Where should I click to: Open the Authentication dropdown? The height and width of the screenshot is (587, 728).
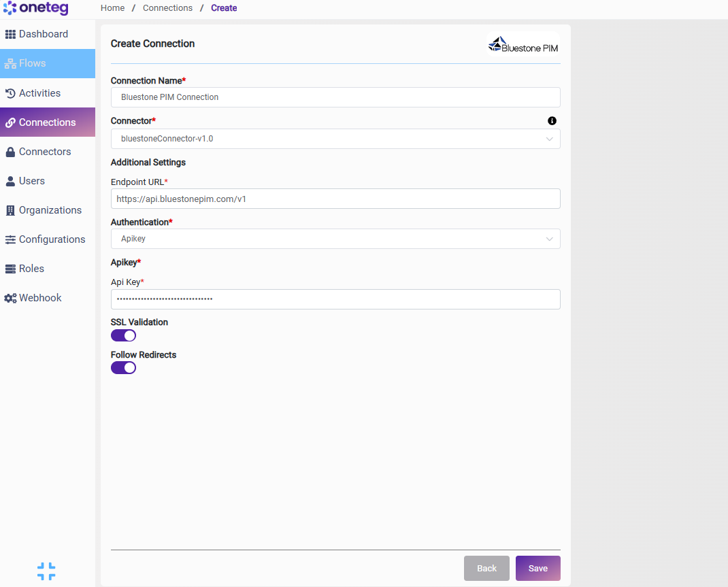coord(335,239)
